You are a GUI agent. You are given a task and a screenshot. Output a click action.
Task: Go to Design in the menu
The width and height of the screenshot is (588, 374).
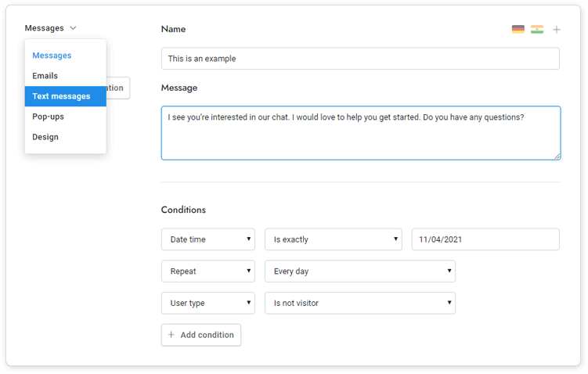tap(45, 137)
